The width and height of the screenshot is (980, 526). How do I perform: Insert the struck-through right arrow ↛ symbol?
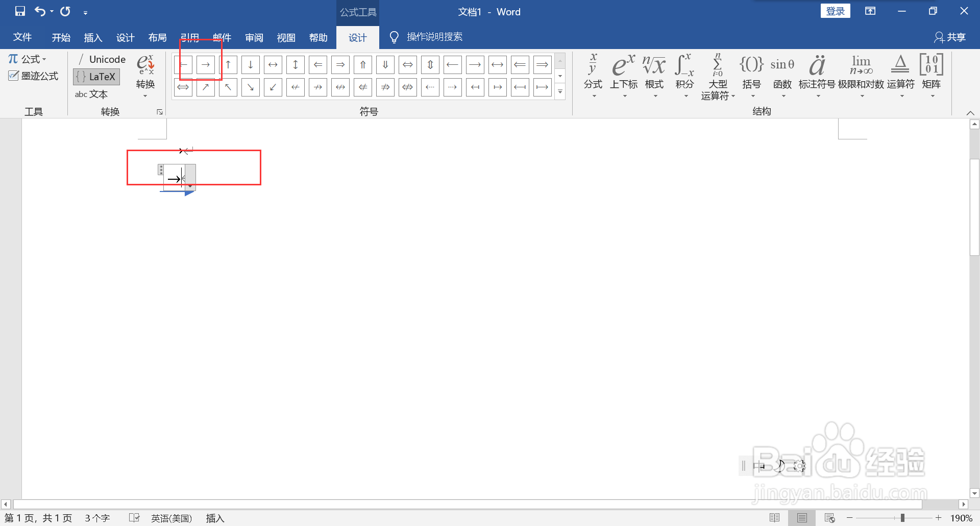click(318, 87)
